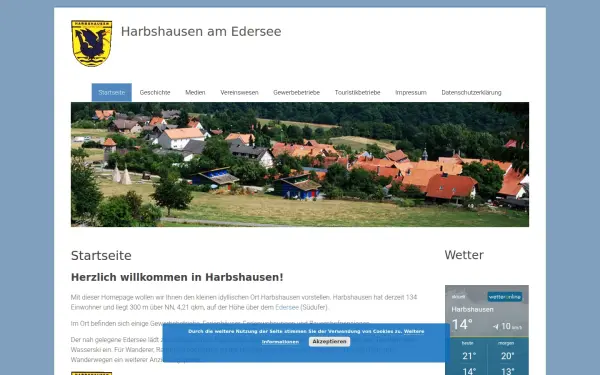Go to the Geschichte menu item
600x375 pixels.
(155, 93)
